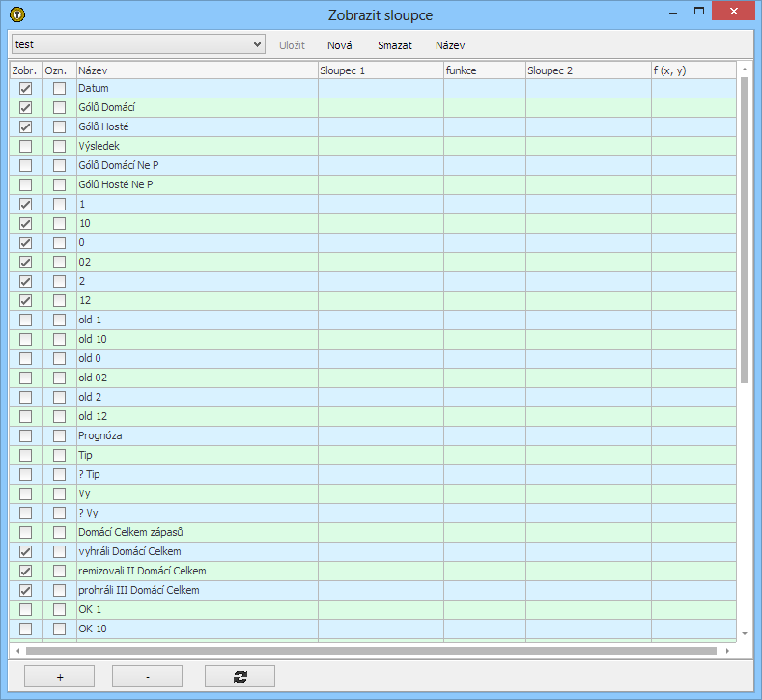
Task: Click the plus button to add row
Action: [59, 676]
